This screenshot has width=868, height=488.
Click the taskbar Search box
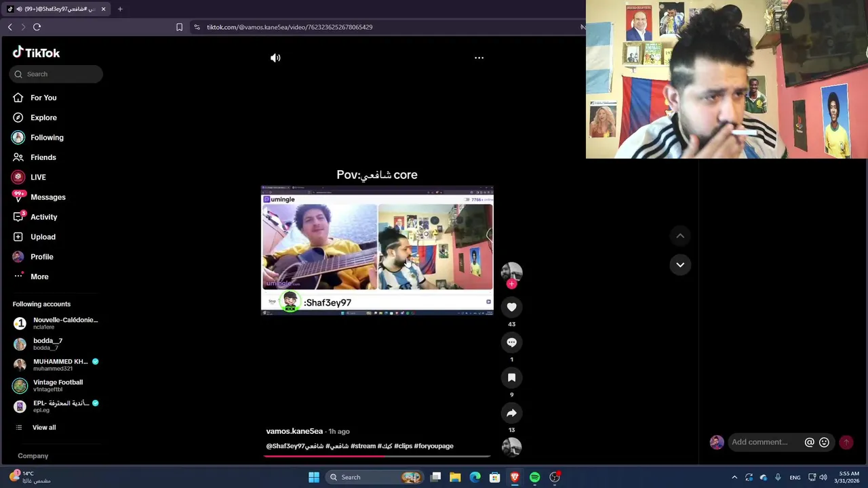(x=375, y=477)
